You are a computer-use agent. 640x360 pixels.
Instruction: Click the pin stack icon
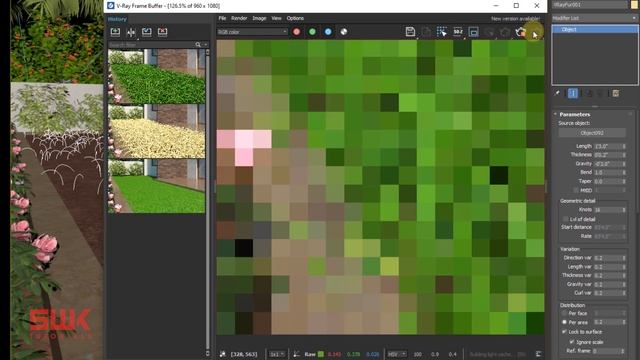tap(557, 93)
